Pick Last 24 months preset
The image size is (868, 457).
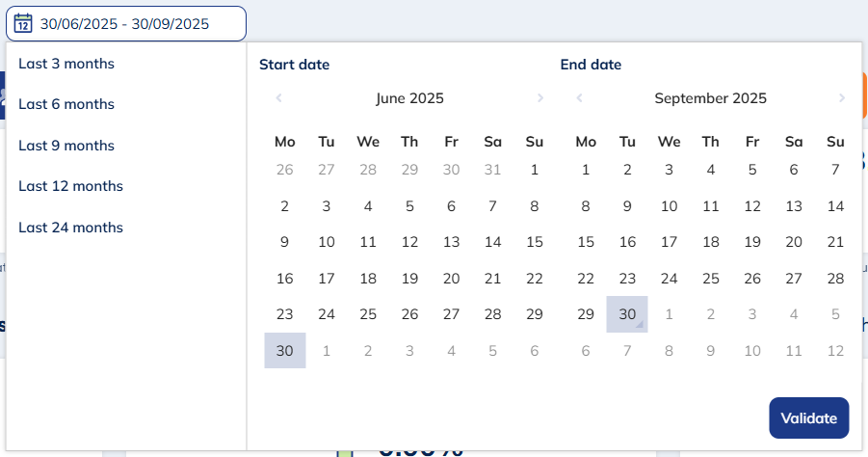point(70,228)
